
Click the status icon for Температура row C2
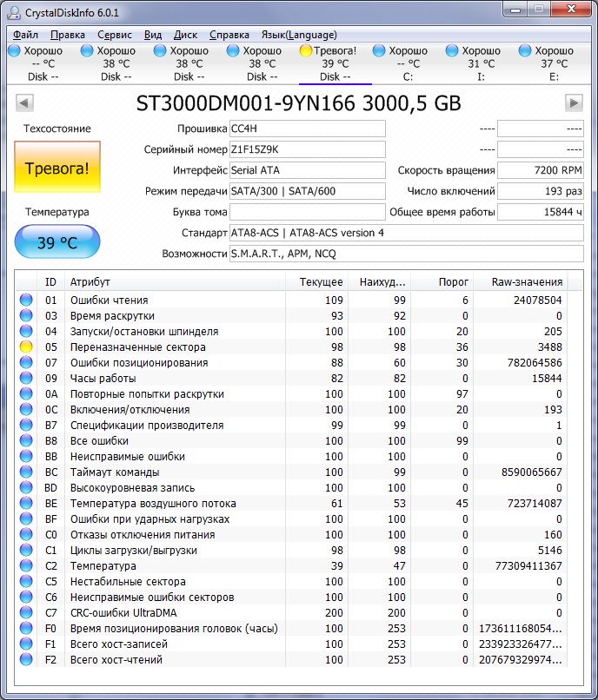(26, 565)
